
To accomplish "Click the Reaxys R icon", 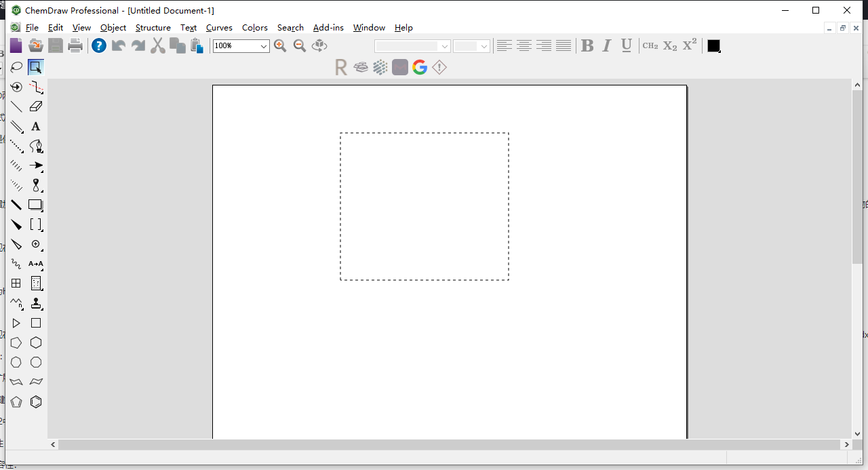I will 341,67.
